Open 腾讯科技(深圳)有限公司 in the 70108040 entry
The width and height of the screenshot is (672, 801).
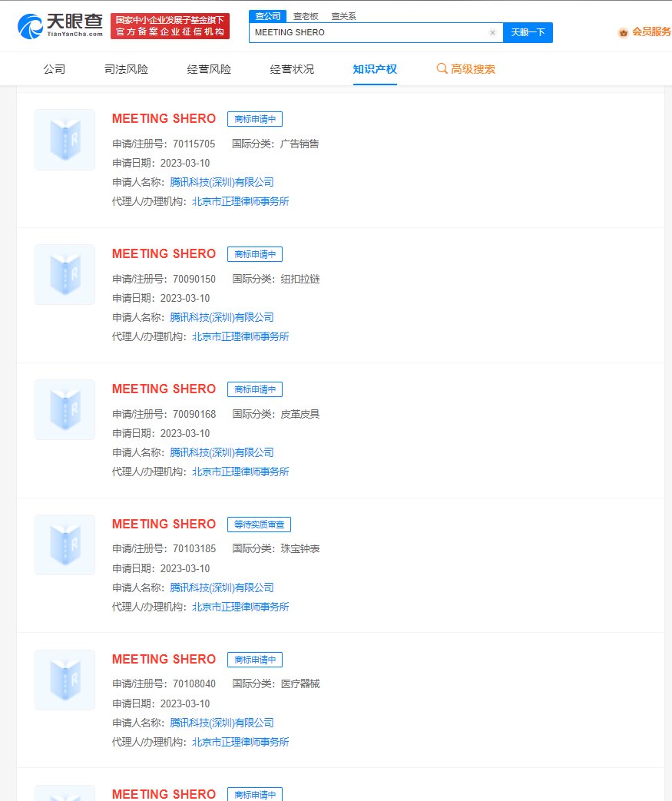pyautogui.click(x=222, y=723)
